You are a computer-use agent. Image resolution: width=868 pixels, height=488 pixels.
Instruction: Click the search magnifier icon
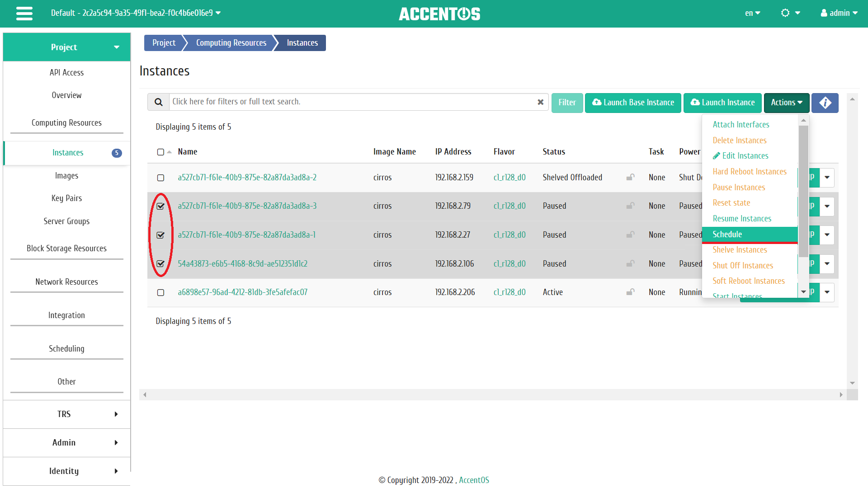pos(159,102)
